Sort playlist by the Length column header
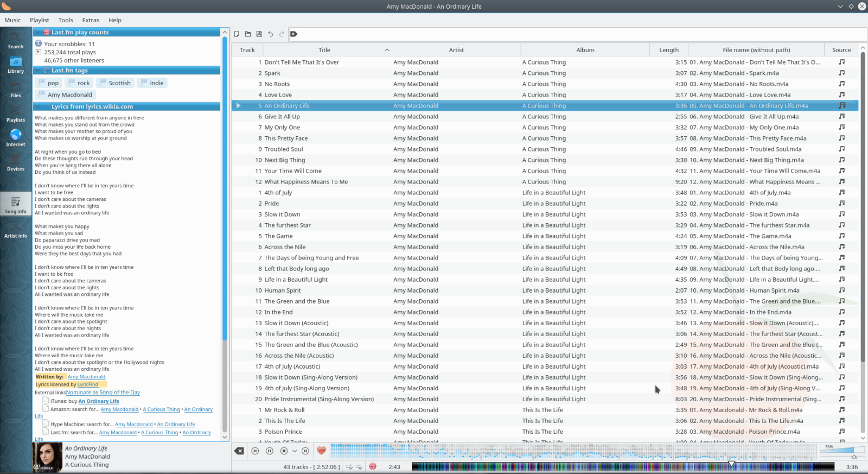Screen dimensions: 868x474 click(669, 50)
